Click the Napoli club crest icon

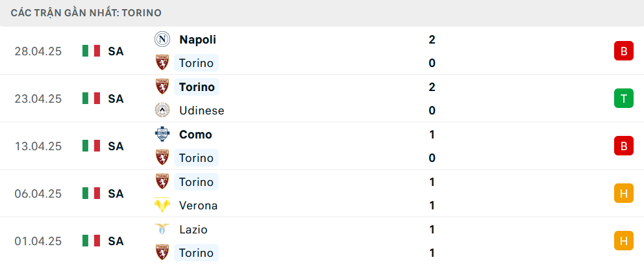162,40
